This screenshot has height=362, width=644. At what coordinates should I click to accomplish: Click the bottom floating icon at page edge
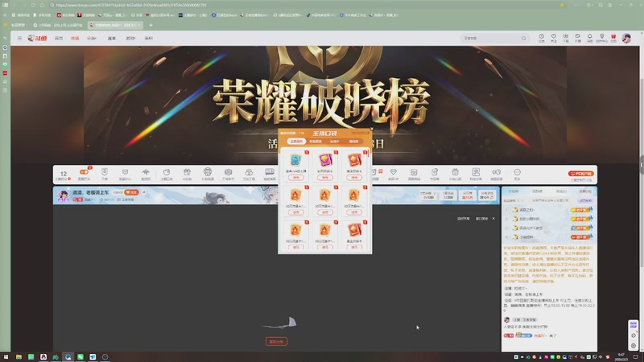coord(634,346)
